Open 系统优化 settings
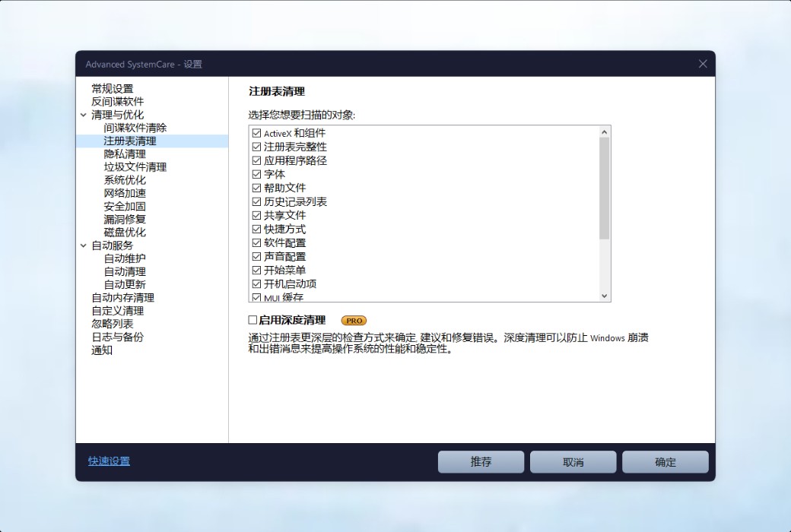 point(125,180)
